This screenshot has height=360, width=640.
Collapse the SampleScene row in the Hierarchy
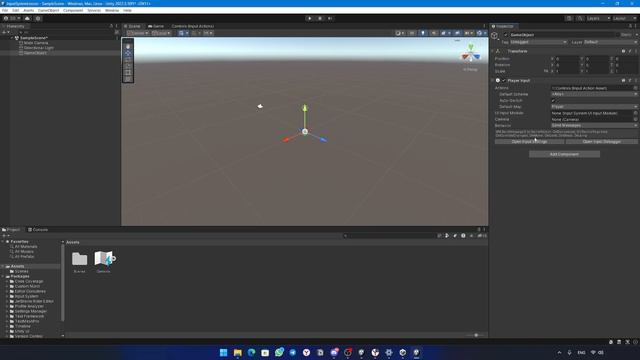(12, 38)
